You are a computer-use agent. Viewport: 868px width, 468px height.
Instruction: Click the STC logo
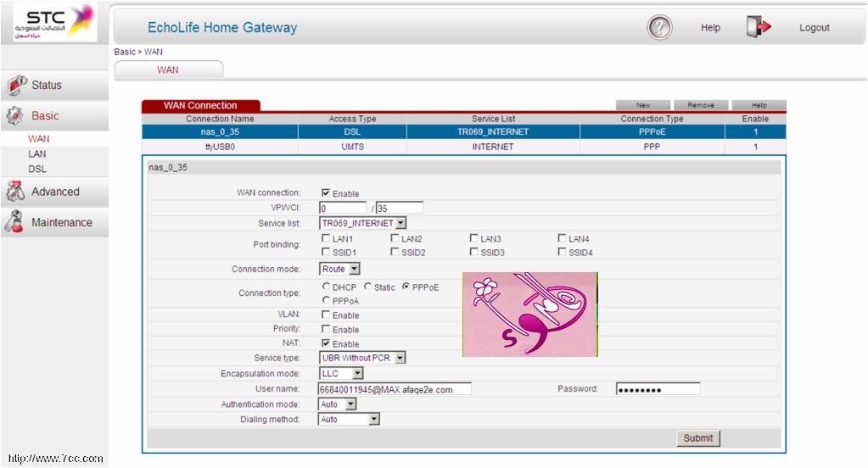(54, 22)
